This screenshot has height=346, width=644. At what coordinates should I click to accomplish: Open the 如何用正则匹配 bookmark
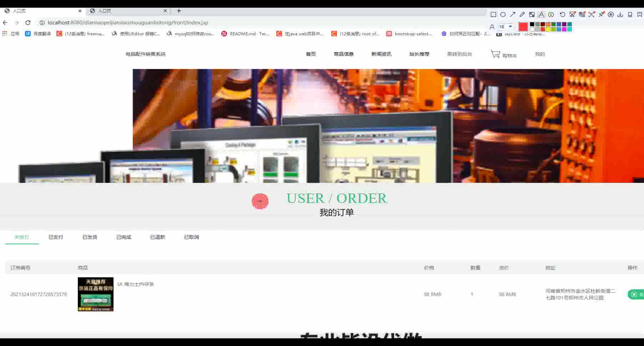point(466,34)
